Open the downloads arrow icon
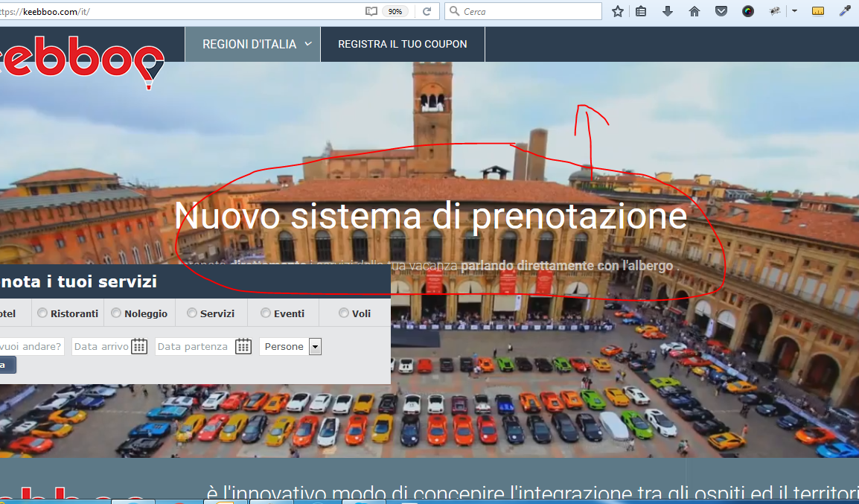Screen dimensions: 859x504 (x=668, y=11)
